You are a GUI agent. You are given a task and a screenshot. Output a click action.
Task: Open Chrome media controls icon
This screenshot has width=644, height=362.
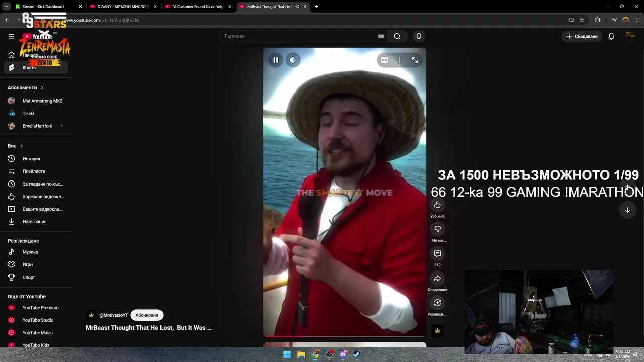(614, 20)
